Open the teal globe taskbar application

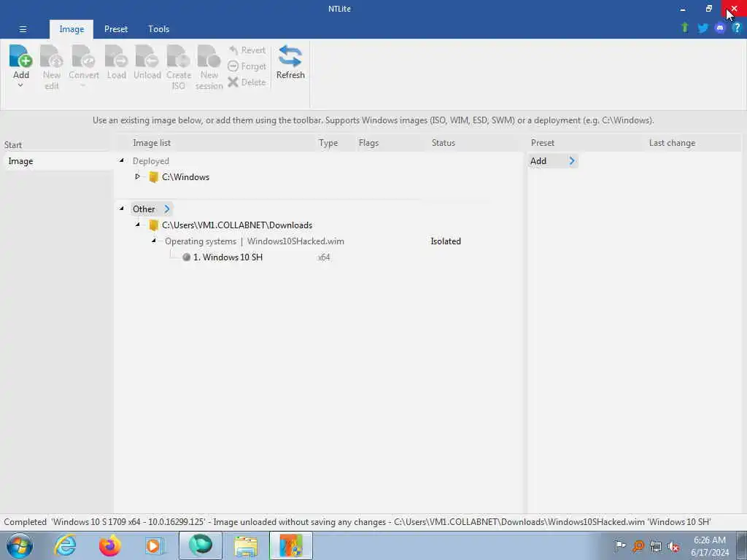201,545
